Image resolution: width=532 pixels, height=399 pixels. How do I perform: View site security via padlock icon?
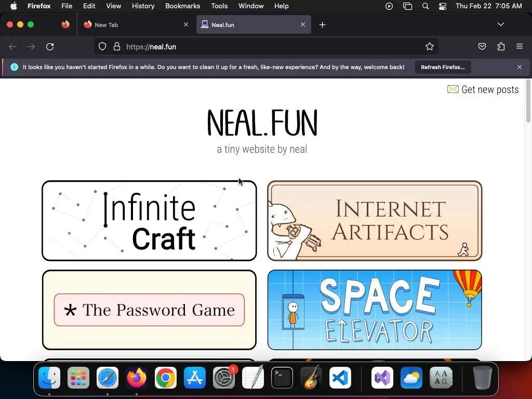click(x=117, y=46)
